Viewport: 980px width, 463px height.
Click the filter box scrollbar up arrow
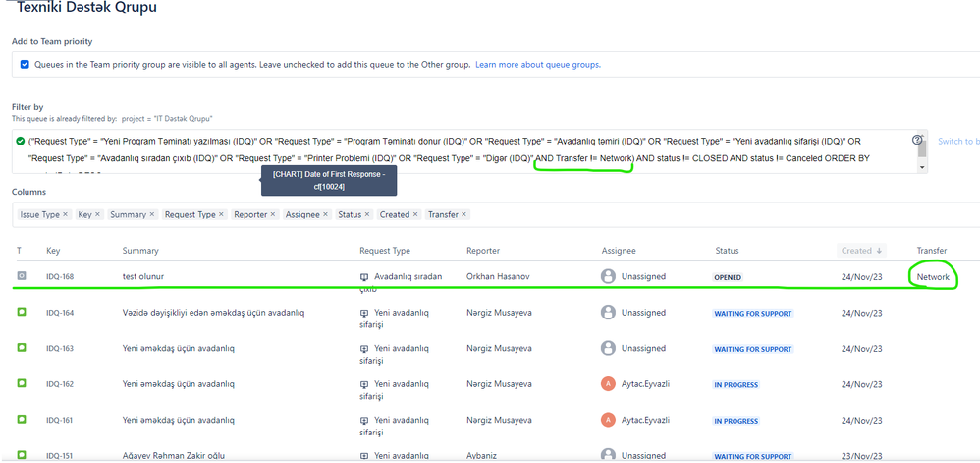point(922,136)
